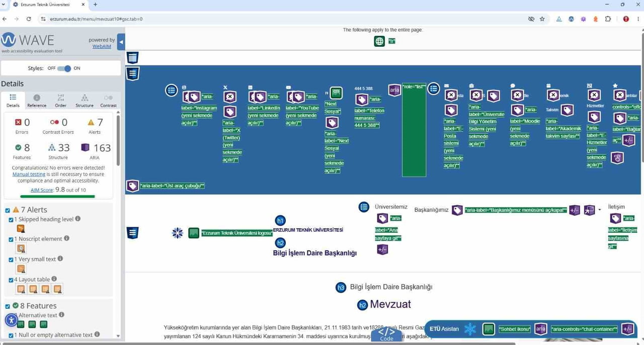Click the unordered list icon above Üniversitemiz
The image size is (644, 345).
tap(364, 207)
